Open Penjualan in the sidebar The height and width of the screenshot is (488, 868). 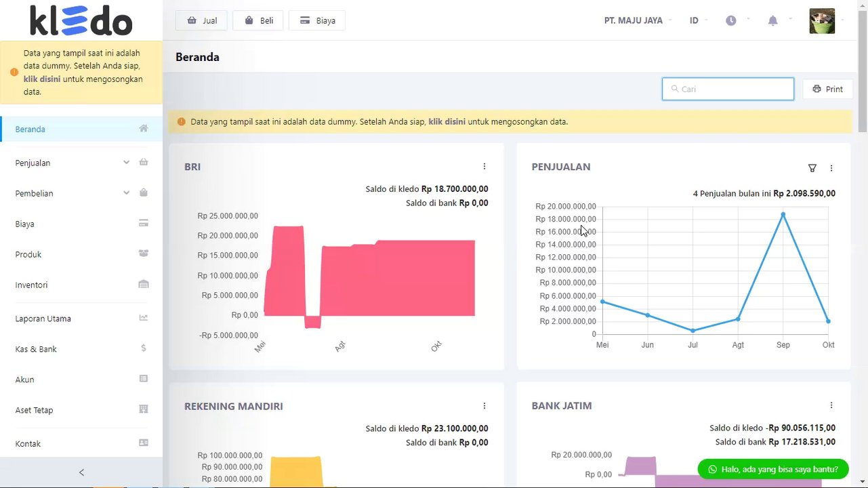tap(81, 163)
